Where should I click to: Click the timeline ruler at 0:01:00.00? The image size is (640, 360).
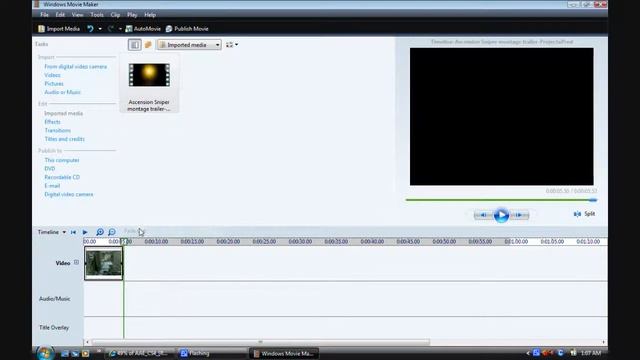coord(516,242)
